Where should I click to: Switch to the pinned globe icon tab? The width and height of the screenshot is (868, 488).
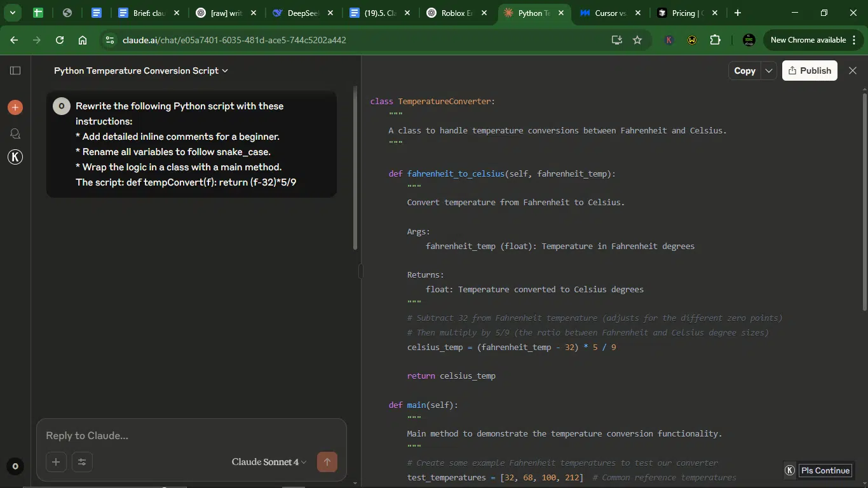[67, 13]
